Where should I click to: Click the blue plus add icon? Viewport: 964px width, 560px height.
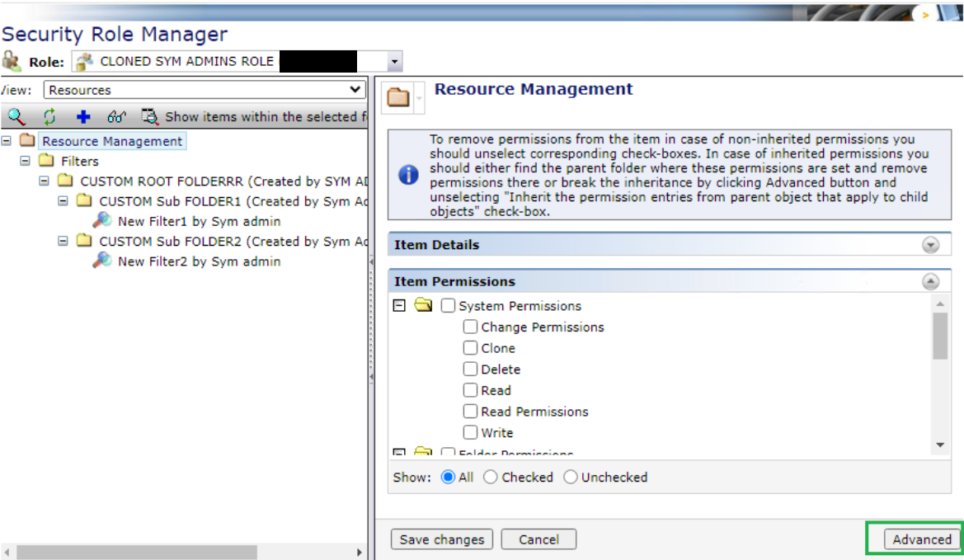pyautogui.click(x=82, y=117)
